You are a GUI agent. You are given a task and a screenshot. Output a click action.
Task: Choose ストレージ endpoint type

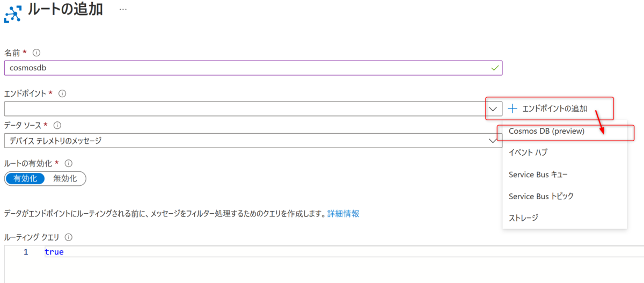(523, 217)
